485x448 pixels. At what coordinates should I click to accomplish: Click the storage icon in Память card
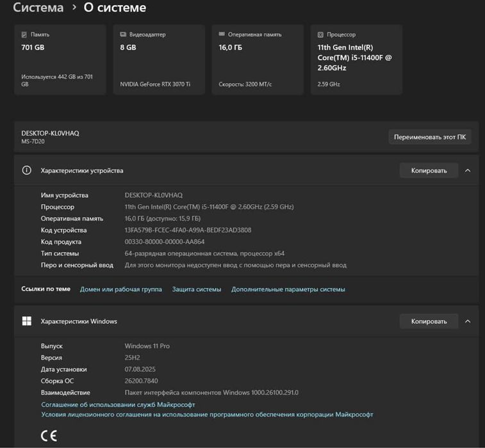point(24,35)
